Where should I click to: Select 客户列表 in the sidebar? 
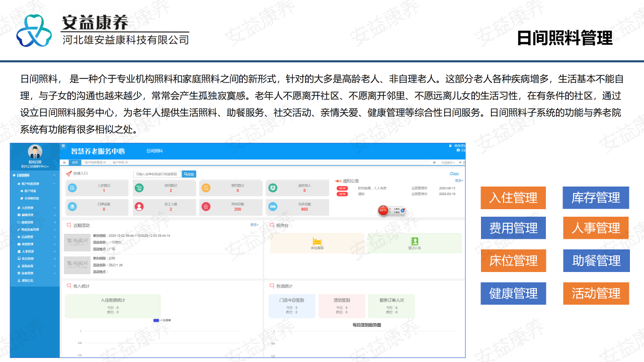coord(30,191)
